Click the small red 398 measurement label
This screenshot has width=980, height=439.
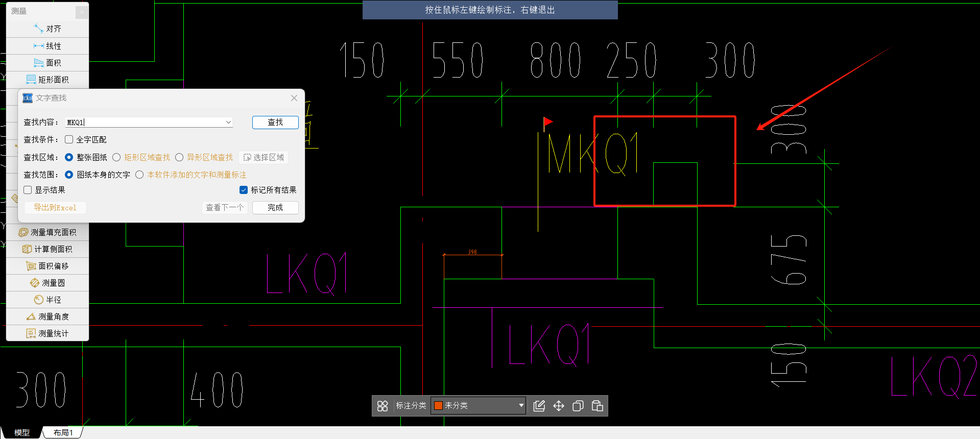click(x=472, y=252)
